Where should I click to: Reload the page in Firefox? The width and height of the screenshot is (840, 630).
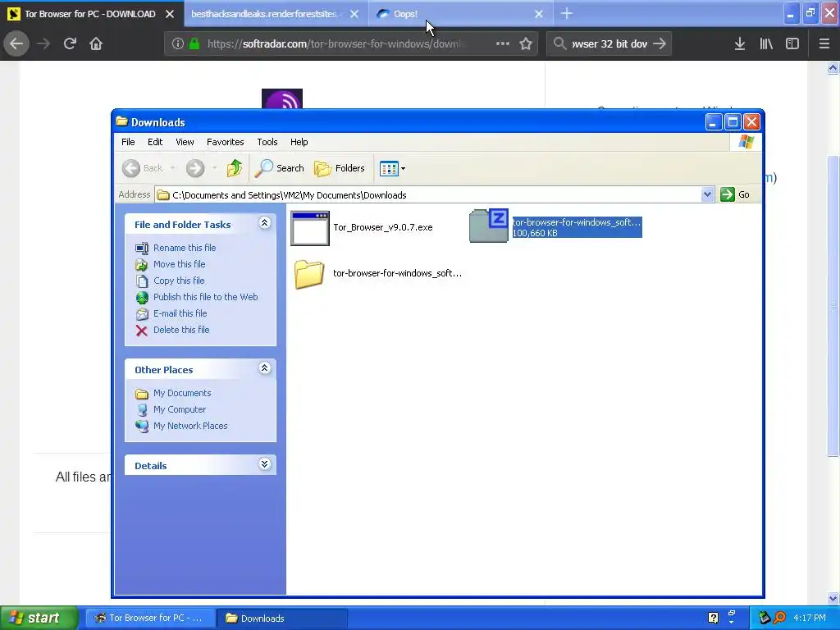[70, 43]
